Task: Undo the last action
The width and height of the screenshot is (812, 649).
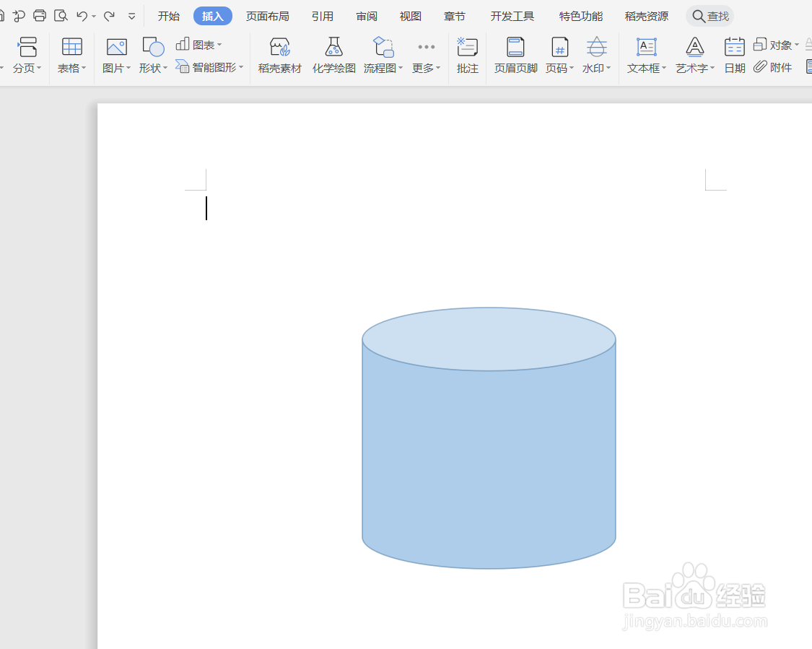Action: pos(82,16)
